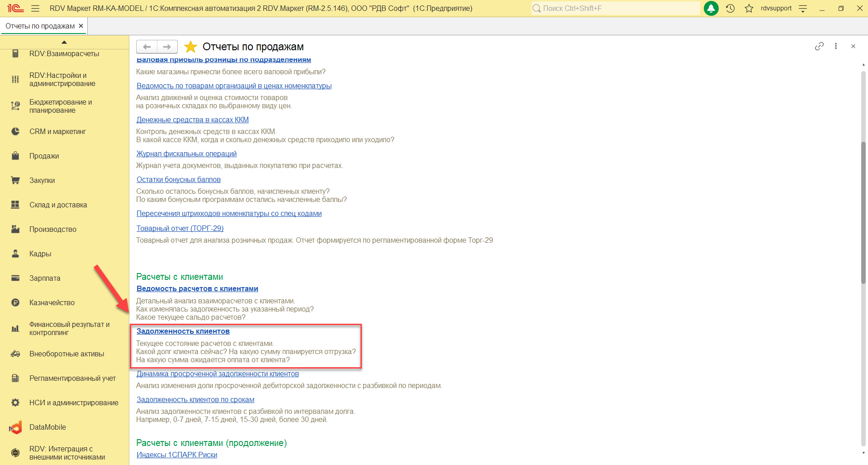Focus the Поиск Ctrl+Shift+F search field
Screen dimensions: 868x465
click(616, 8)
